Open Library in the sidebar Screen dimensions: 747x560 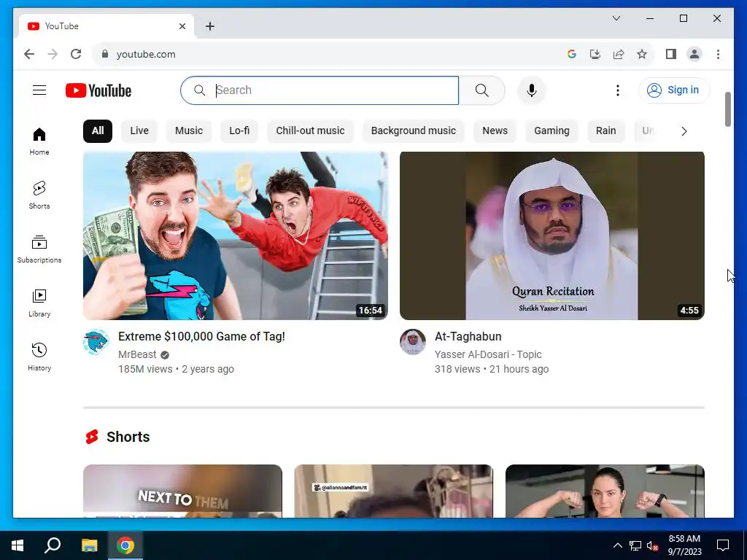point(39,303)
